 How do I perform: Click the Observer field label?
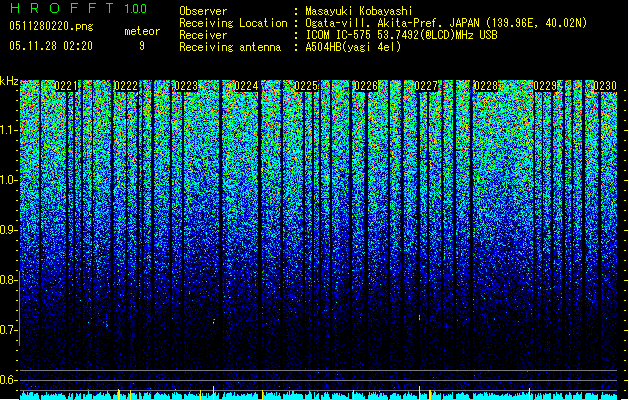tap(203, 11)
